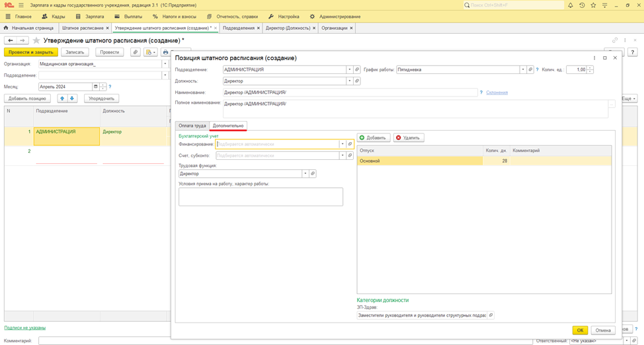This screenshot has height=345, width=644.
Task: Expand the Финансирование dropdown
Action: tap(342, 144)
